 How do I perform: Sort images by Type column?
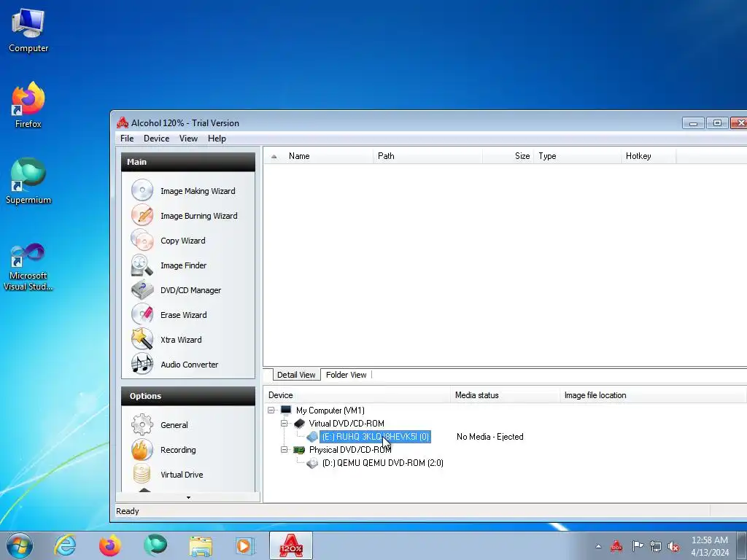coord(578,156)
